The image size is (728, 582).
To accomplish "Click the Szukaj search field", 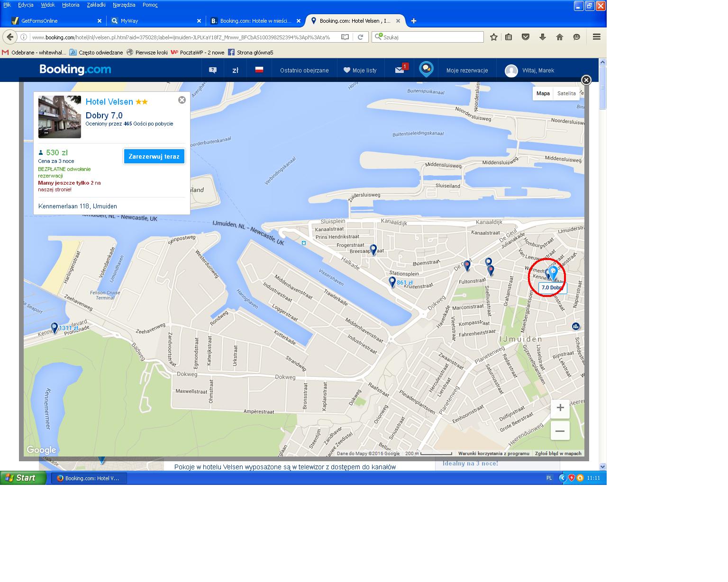I will [428, 37].
